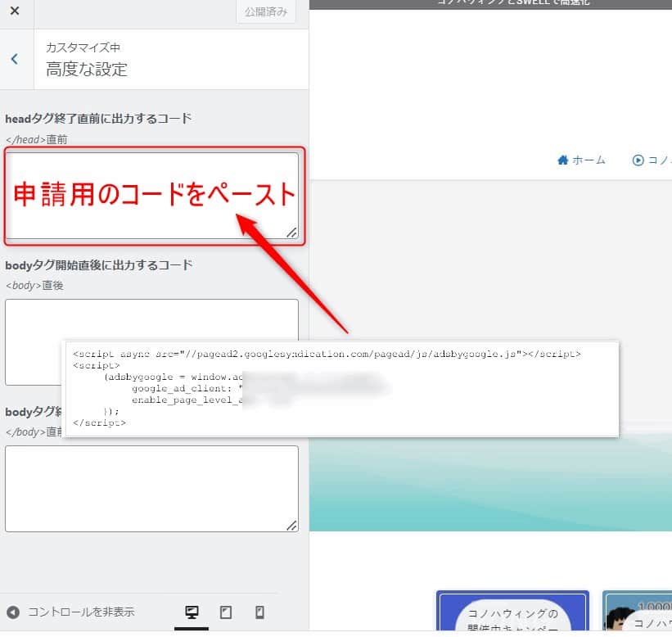The image size is (672, 637).
Task: Click the home icon in preview menu
Action: (x=562, y=160)
